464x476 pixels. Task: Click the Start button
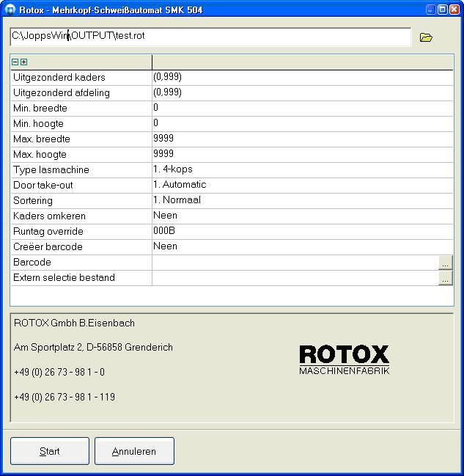coord(50,451)
